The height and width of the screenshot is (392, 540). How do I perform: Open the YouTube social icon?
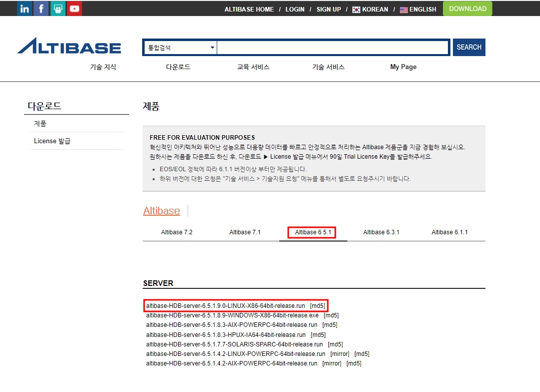[x=75, y=9]
